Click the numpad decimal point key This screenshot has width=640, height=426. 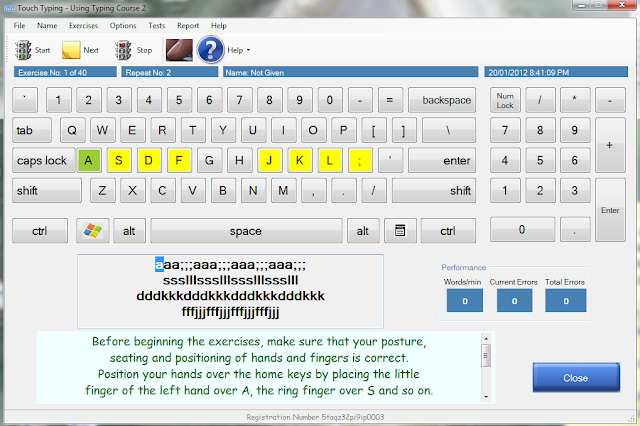click(575, 229)
